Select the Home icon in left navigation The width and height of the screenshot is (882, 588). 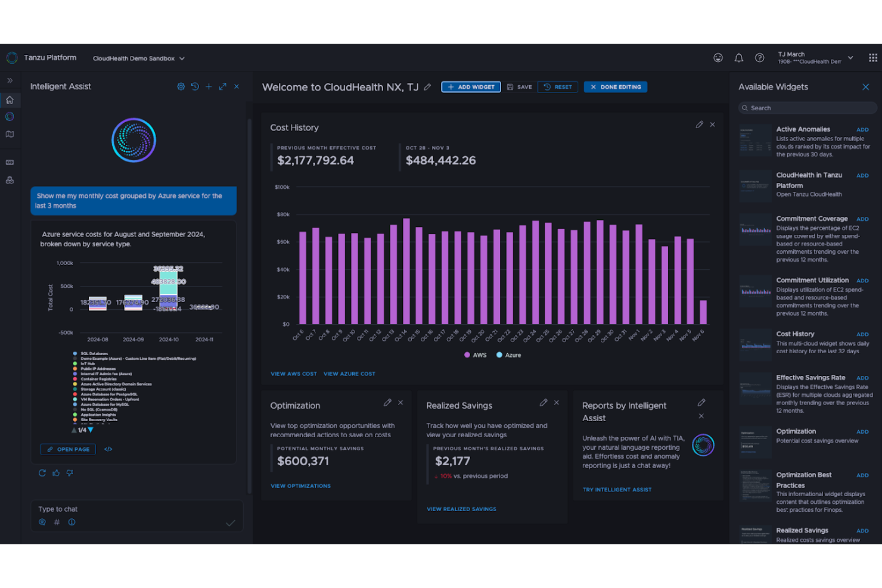(10, 100)
